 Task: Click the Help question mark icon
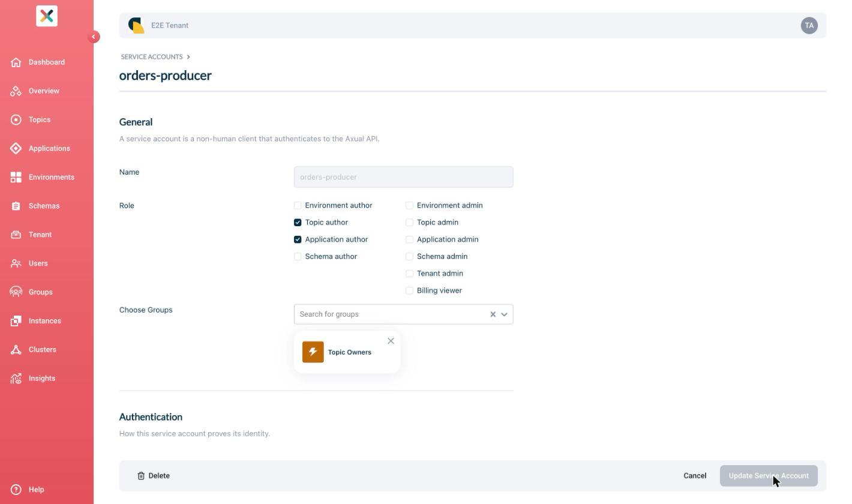[x=16, y=490]
